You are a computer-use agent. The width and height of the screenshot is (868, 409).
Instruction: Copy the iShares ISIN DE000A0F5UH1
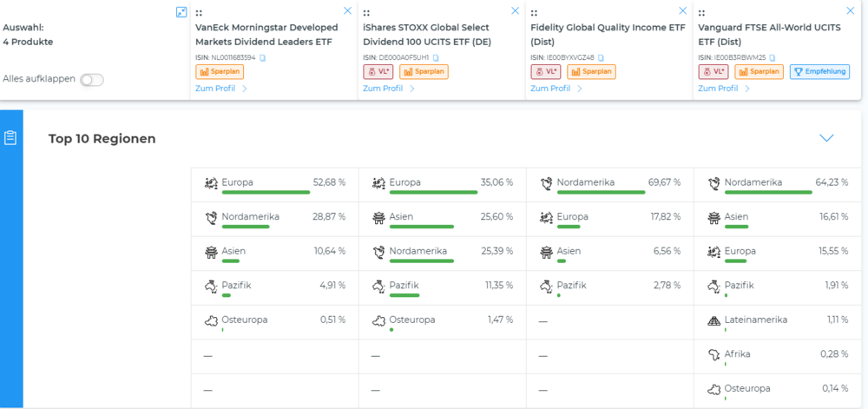click(436, 57)
